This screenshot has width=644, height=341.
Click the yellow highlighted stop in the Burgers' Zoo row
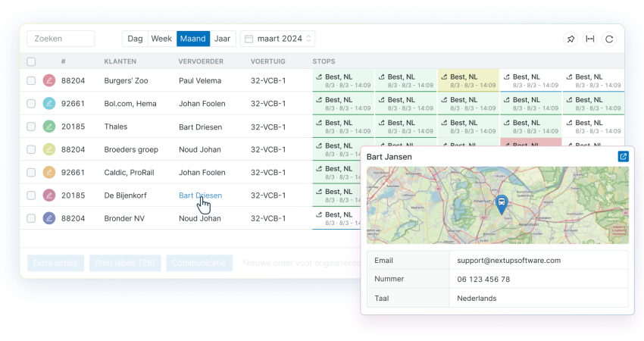point(468,80)
